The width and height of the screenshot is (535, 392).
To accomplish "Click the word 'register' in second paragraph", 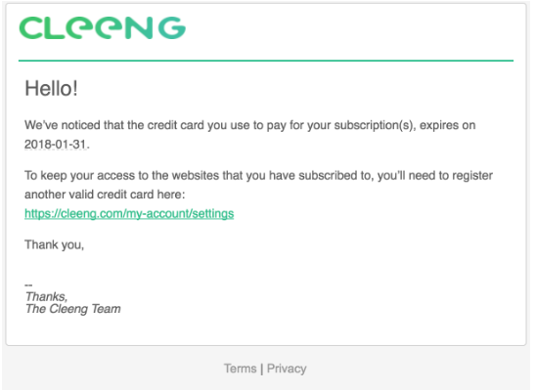I will tap(472, 176).
